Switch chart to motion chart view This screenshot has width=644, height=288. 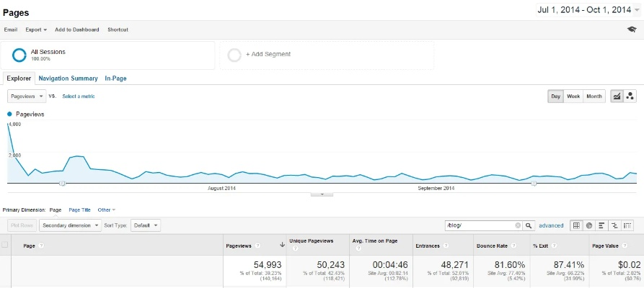pos(630,96)
